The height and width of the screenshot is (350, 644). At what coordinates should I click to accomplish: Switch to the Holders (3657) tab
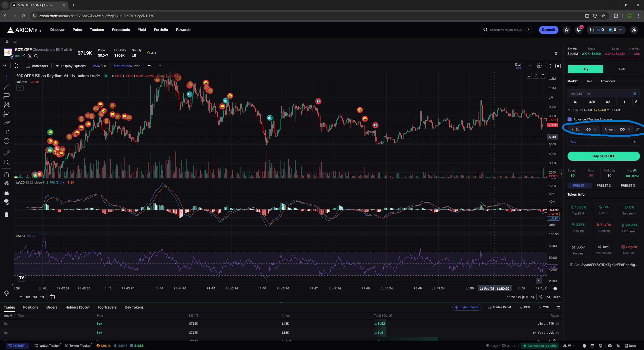tap(77, 307)
